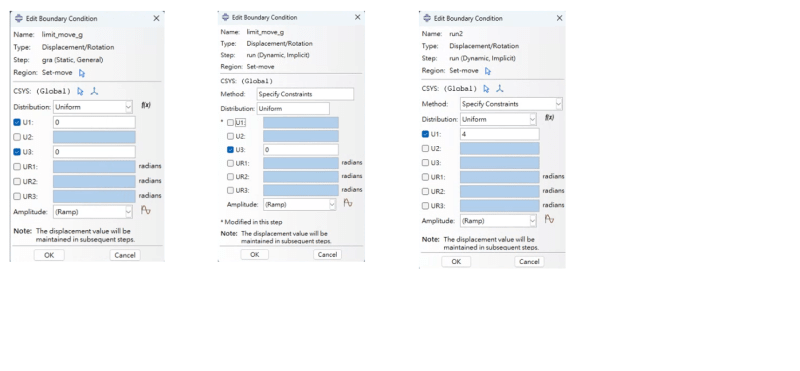The height and width of the screenshot is (371, 800).
Task: Check modified U1 in limit_move_g run dialog
Action: coord(231,122)
